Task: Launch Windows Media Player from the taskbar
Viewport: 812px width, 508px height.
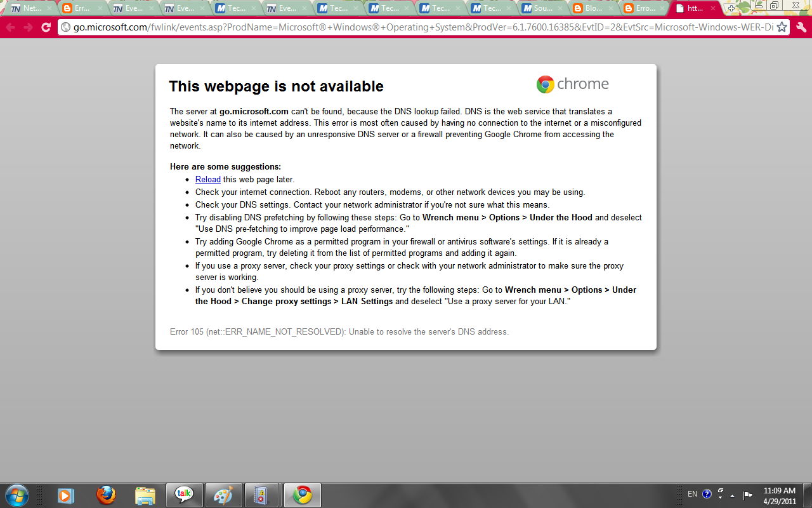Action: click(x=65, y=495)
